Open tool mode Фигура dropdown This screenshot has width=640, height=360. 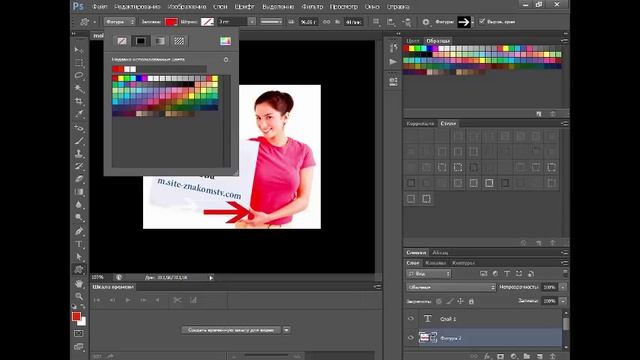(x=120, y=22)
